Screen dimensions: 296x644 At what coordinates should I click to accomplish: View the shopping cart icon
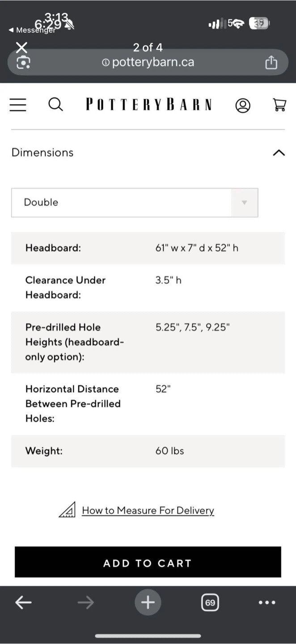click(279, 105)
